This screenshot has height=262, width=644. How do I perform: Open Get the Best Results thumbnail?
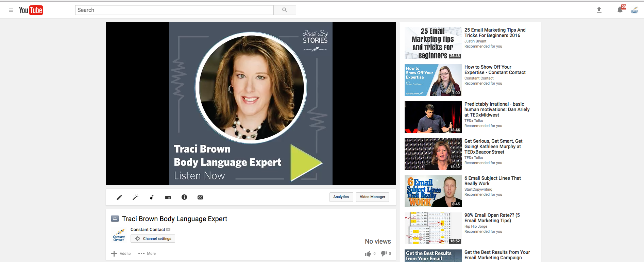tap(433, 256)
